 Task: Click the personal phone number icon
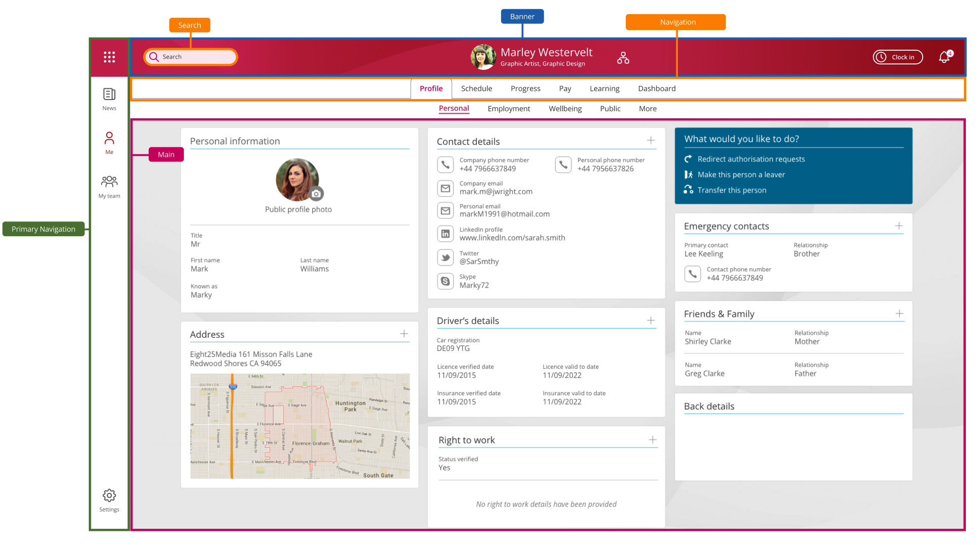click(563, 165)
